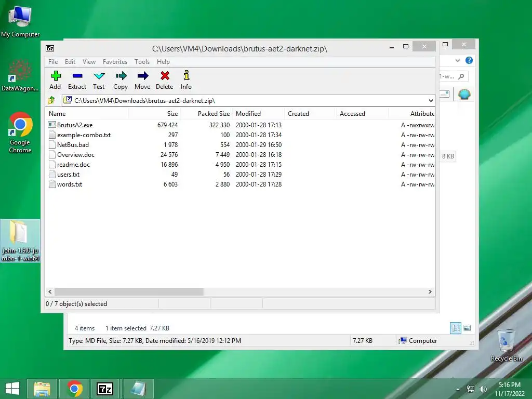The height and width of the screenshot is (399, 532).
Task: Sort by the Size column header
Action: 154,114
